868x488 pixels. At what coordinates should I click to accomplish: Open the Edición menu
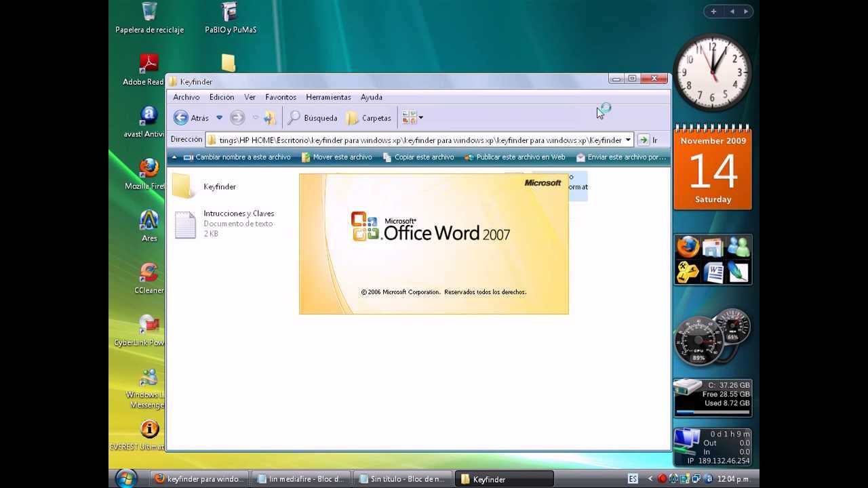(222, 97)
